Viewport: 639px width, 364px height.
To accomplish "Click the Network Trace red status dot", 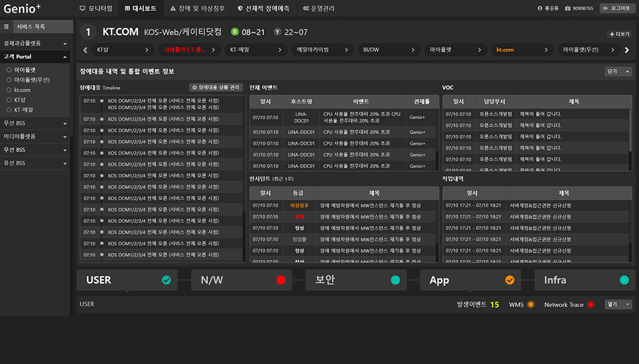I will click(590, 305).
